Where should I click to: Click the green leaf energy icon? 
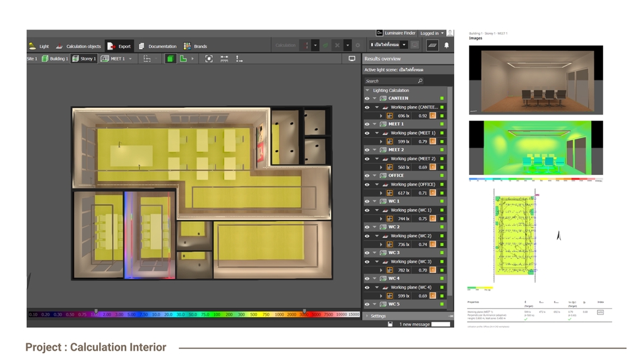326,45
